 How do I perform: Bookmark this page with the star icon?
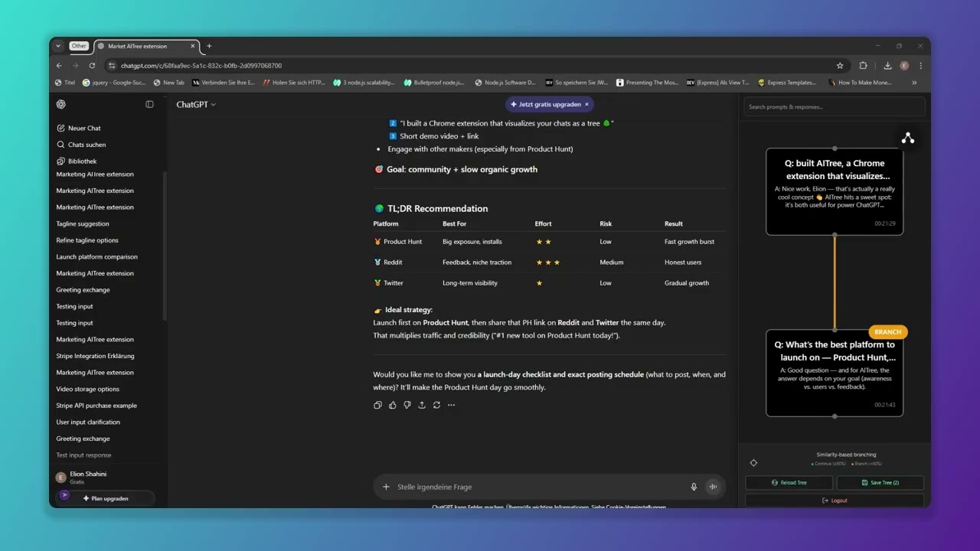pyautogui.click(x=840, y=66)
